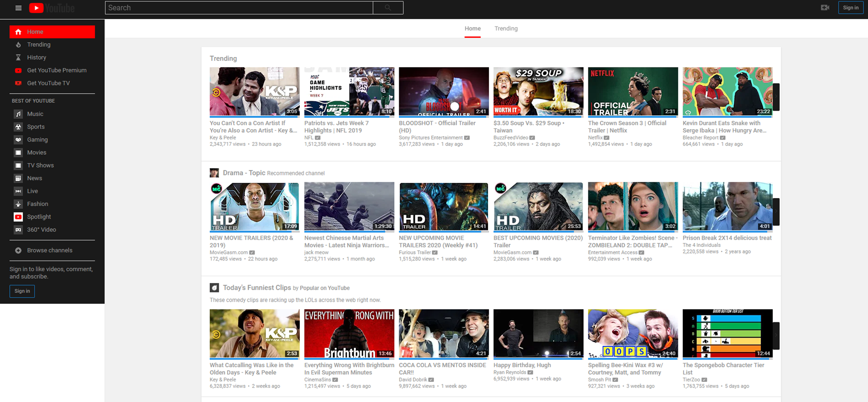Image resolution: width=868 pixels, height=402 pixels.
Task: Visit the Bleacher Report channel
Action: click(700, 138)
